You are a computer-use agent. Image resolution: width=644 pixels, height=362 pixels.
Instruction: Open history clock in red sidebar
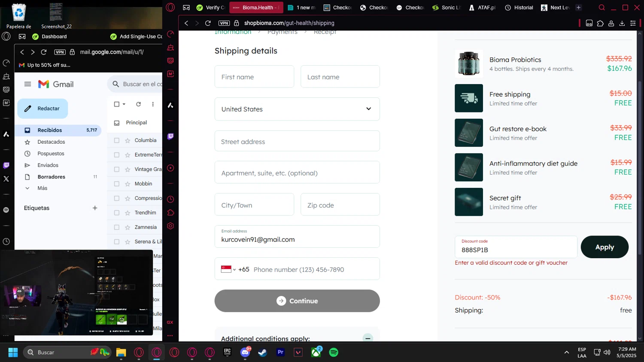[170, 199]
